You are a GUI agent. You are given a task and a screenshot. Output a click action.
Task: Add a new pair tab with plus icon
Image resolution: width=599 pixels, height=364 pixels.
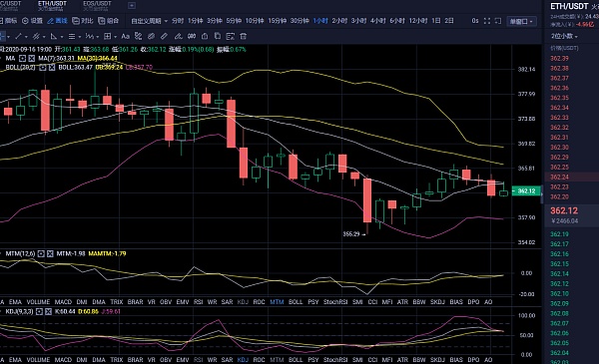point(132,5)
